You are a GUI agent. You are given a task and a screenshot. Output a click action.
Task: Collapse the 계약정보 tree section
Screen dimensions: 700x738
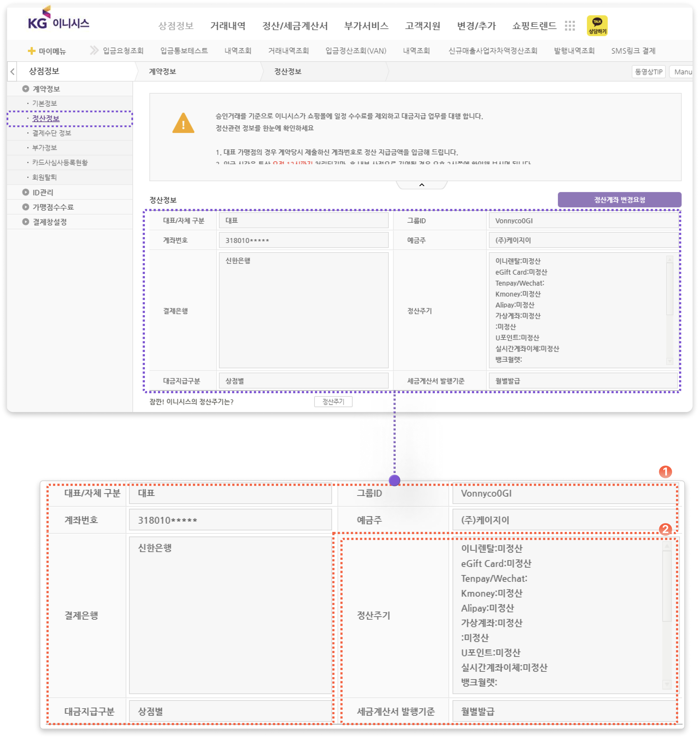pyautogui.click(x=25, y=89)
